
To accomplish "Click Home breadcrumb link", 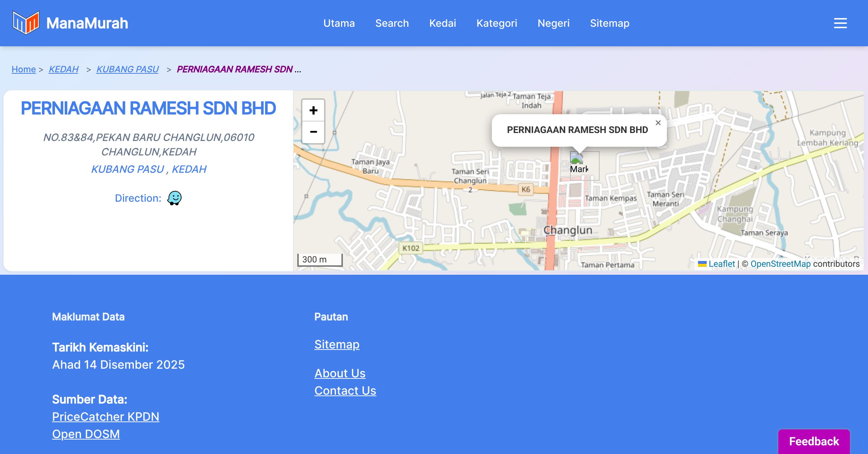I will click(x=24, y=69).
